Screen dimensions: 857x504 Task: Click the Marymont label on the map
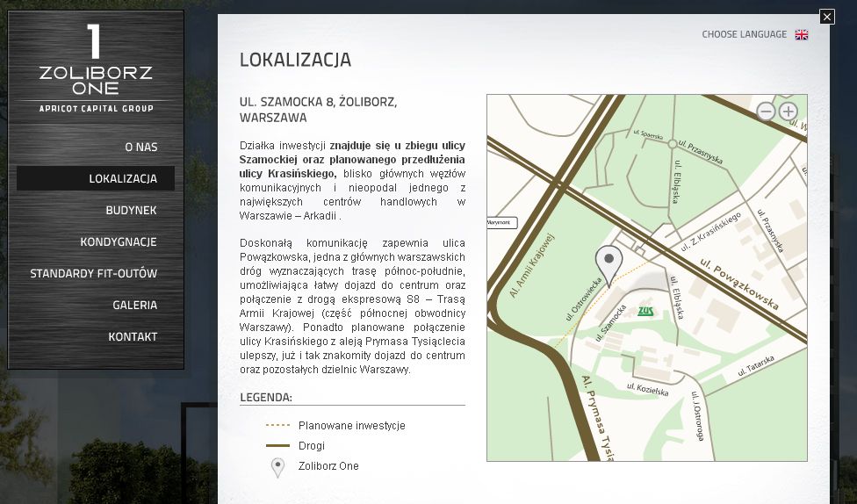502,223
